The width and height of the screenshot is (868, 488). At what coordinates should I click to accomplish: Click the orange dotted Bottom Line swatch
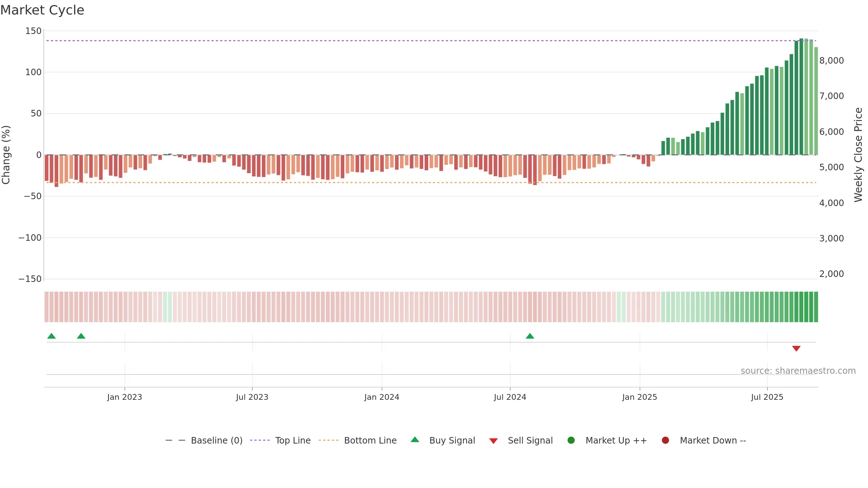click(328, 440)
